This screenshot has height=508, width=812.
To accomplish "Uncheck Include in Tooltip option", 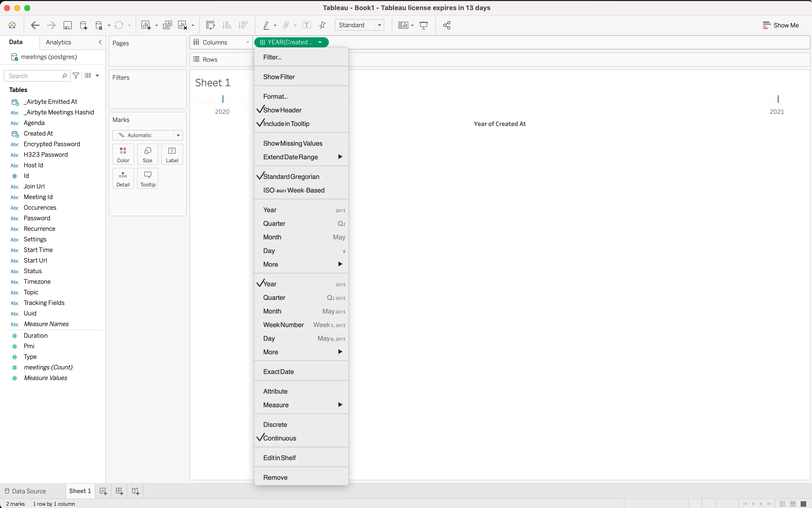I will coord(286,124).
